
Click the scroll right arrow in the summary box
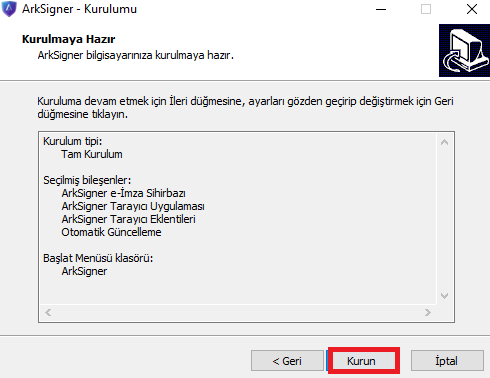click(428, 313)
